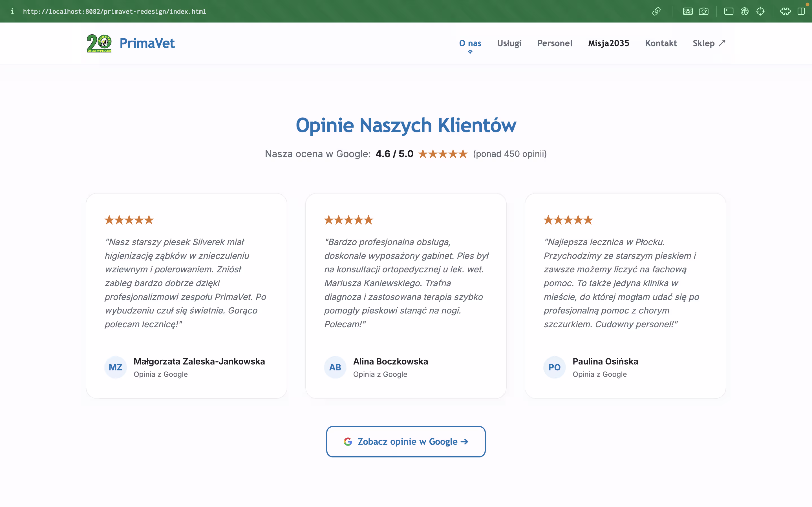Viewport: 812px width, 507px height.
Task: Go to the Usługi section
Action: (509, 43)
